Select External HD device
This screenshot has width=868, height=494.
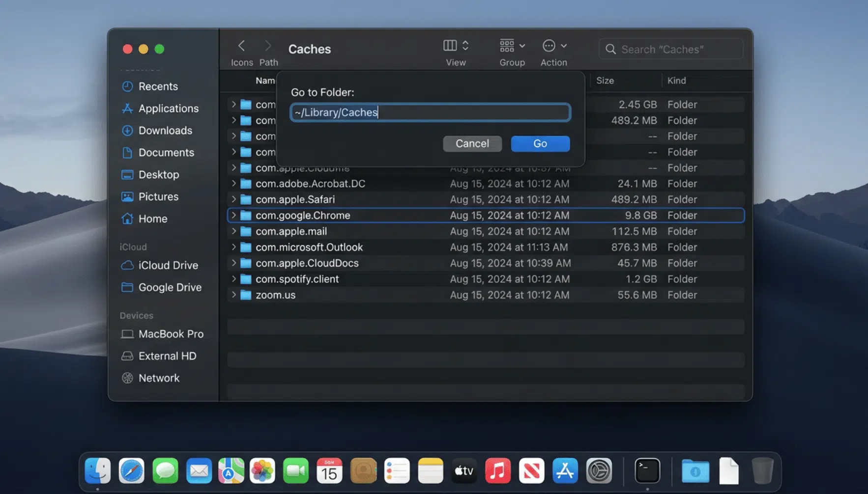click(158, 356)
